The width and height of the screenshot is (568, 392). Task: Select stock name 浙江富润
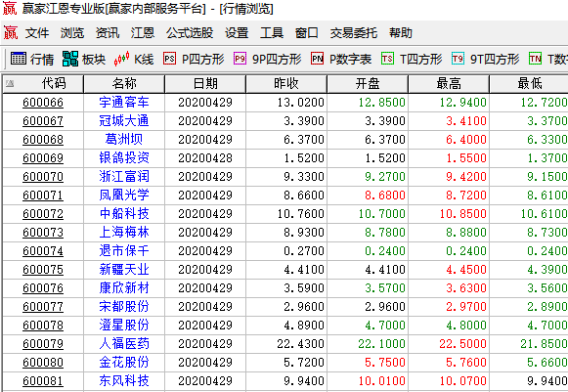(x=124, y=176)
